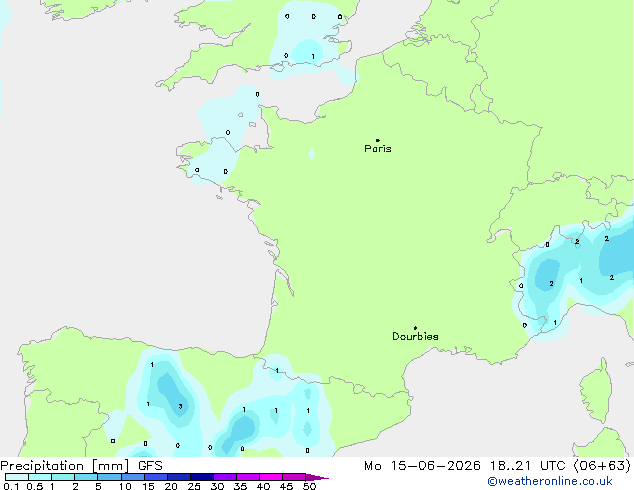Pick the 10–15 mm legend swatch
This screenshot has width=634, height=490.
coord(132,477)
